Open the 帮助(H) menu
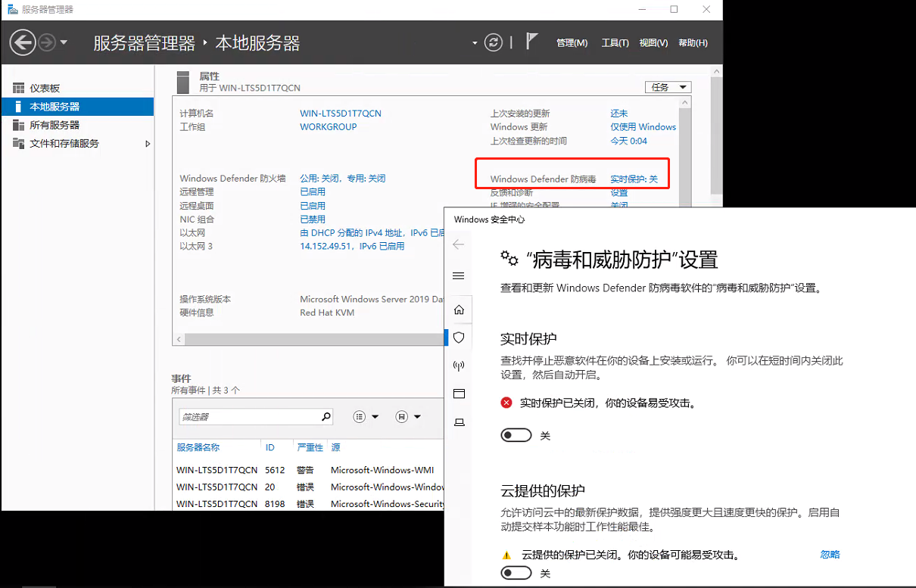The image size is (916, 588). pyautogui.click(x=693, y=43)
